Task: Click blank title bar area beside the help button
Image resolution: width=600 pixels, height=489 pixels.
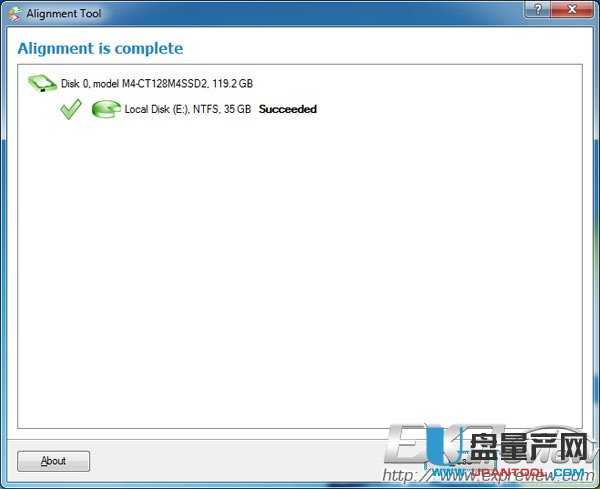Action: click(306, 14)
